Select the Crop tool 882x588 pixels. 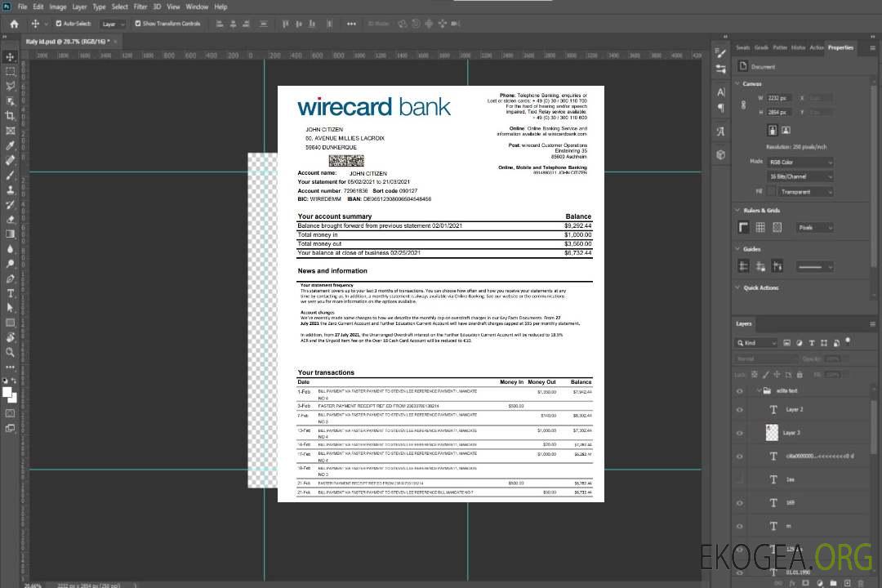[x=10, y=116]
